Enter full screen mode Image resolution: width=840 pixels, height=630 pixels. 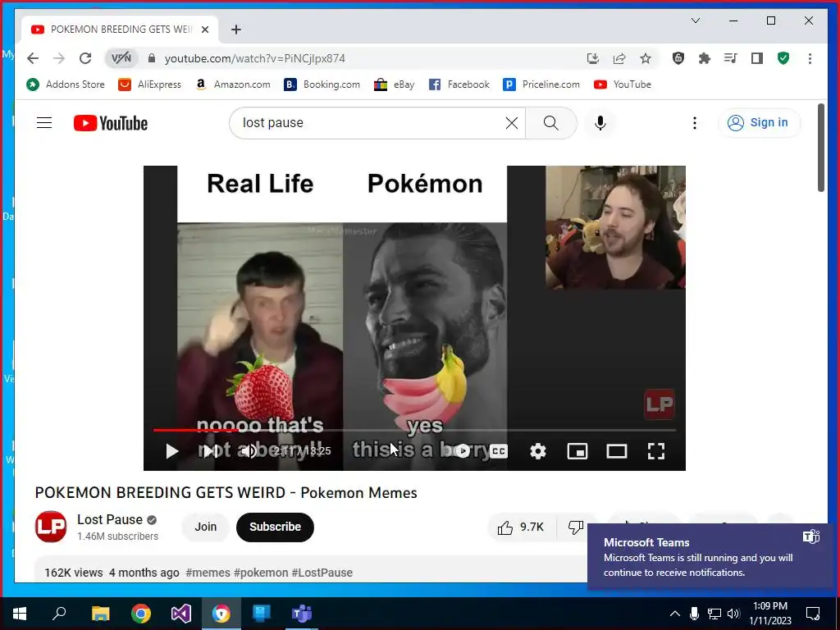(655, 451)
